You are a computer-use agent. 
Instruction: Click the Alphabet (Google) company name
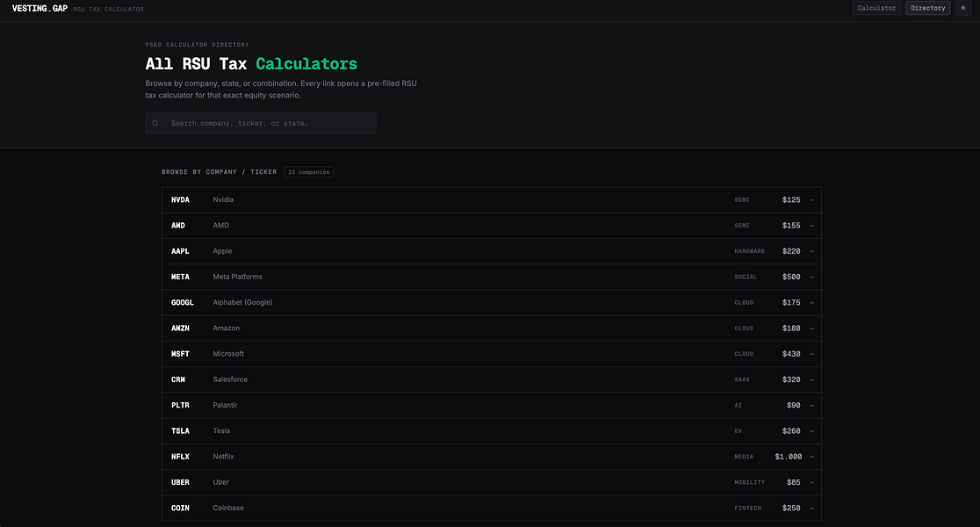click(x=242, y=302)
